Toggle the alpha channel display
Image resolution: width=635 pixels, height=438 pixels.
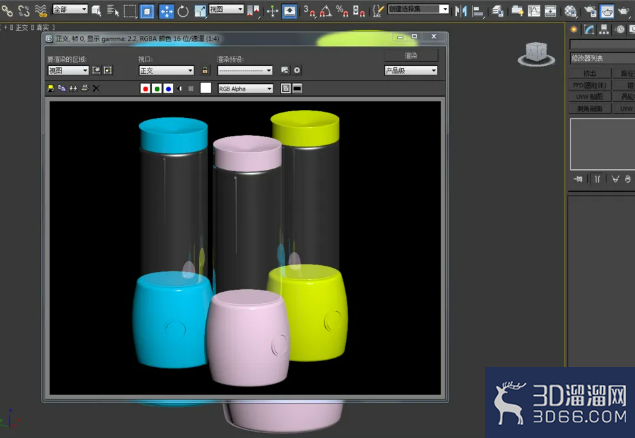(179, 89)
